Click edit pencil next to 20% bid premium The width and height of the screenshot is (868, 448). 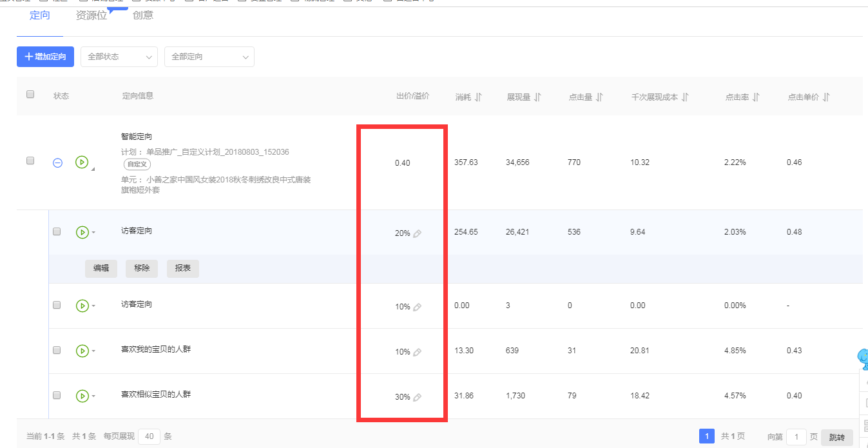coord(417,233)
